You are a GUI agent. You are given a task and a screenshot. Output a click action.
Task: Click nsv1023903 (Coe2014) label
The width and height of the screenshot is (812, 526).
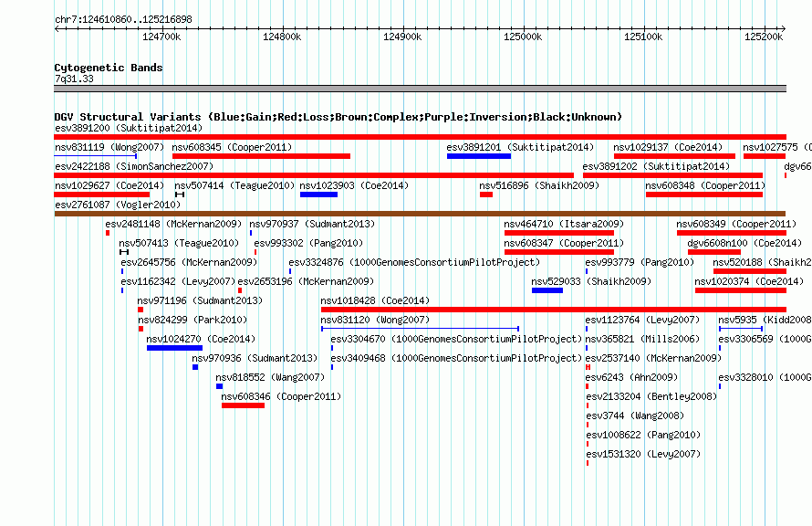[354, 185]
